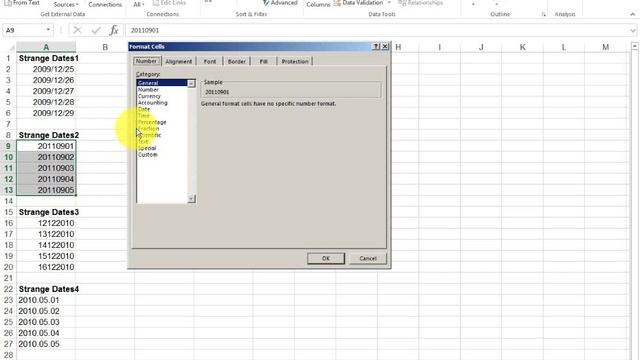Select Special in the Category list
Screen dimensions: 640x360
(x=162, y=148)
